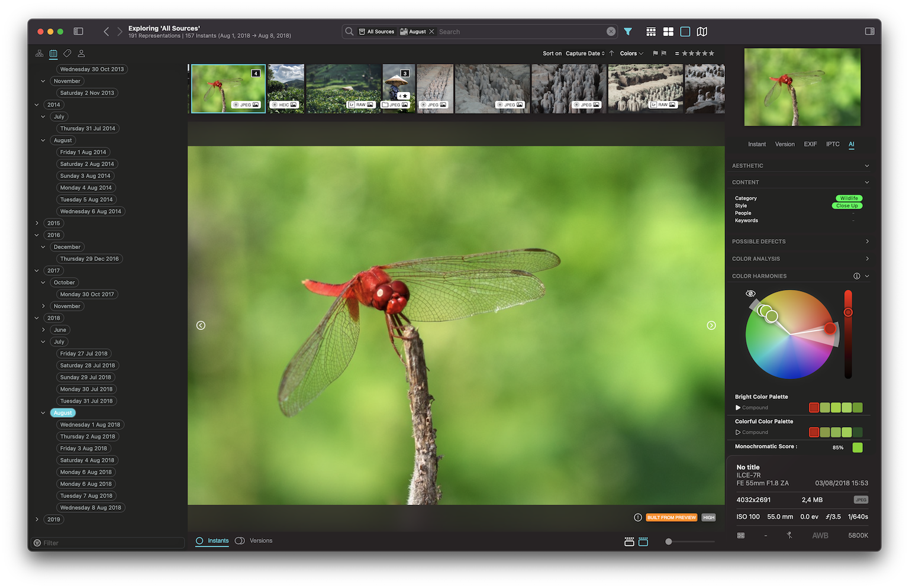Toggle the left sidebar panel icon

tap(78, 31)
